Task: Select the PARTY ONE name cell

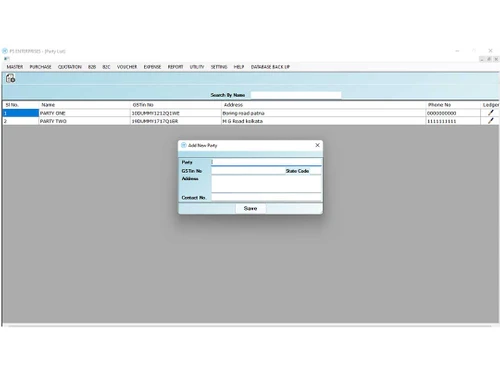Action: (84, 113)
